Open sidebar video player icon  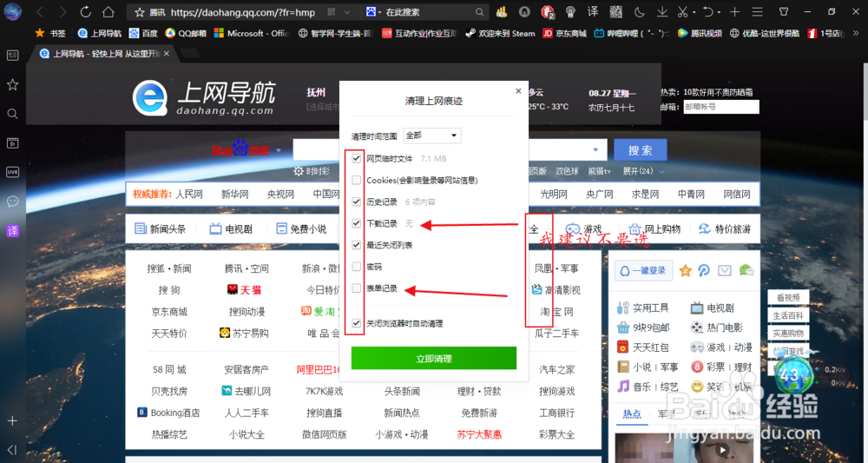(x=12, y=142)
